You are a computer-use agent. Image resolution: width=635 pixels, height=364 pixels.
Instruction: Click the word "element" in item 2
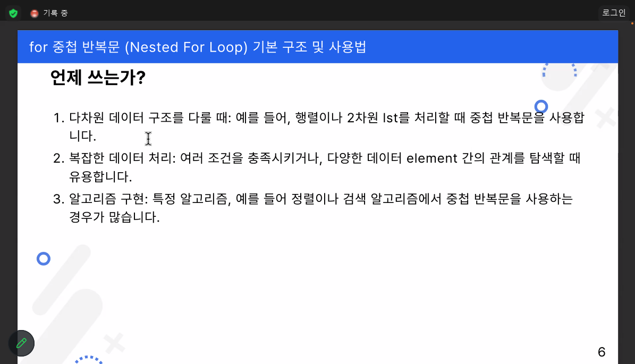[x=431, y=158]
